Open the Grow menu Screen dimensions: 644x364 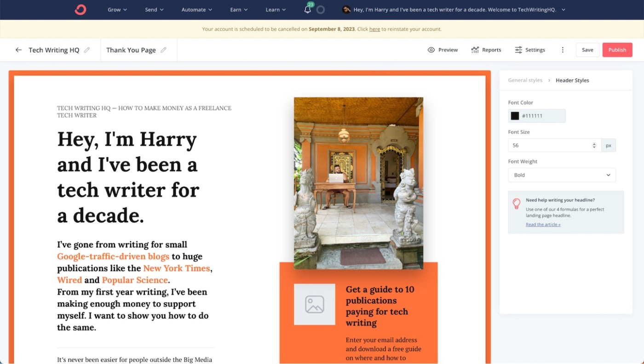(117, 10)
